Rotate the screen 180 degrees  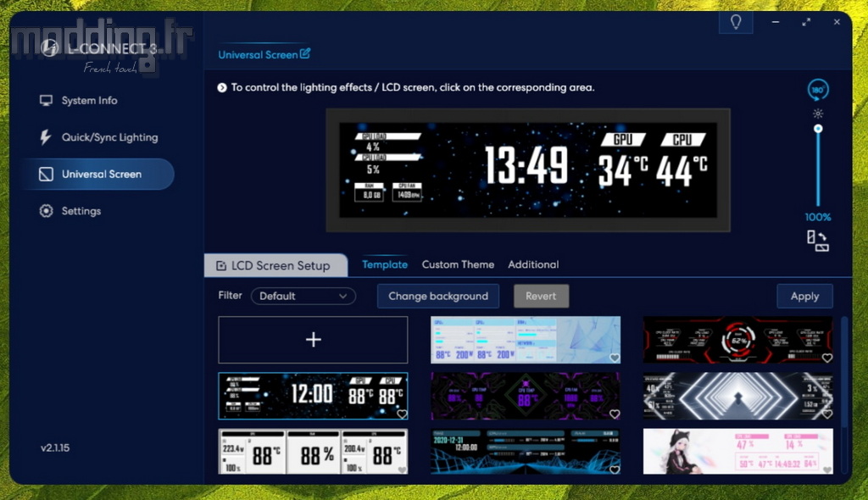tap(818, 90)
